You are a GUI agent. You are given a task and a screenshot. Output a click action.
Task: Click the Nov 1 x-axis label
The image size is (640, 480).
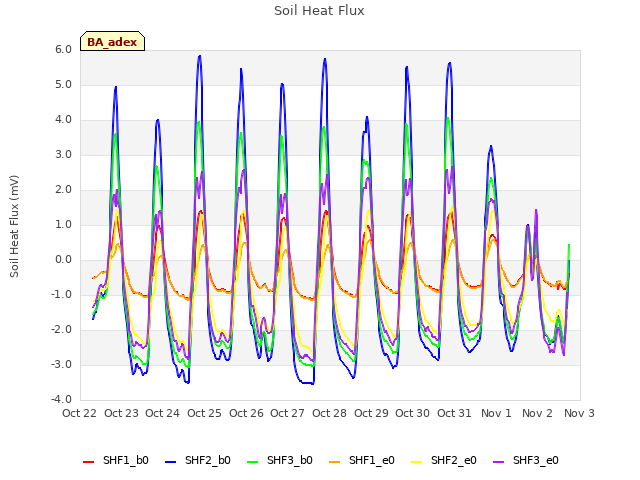point(496,413)
